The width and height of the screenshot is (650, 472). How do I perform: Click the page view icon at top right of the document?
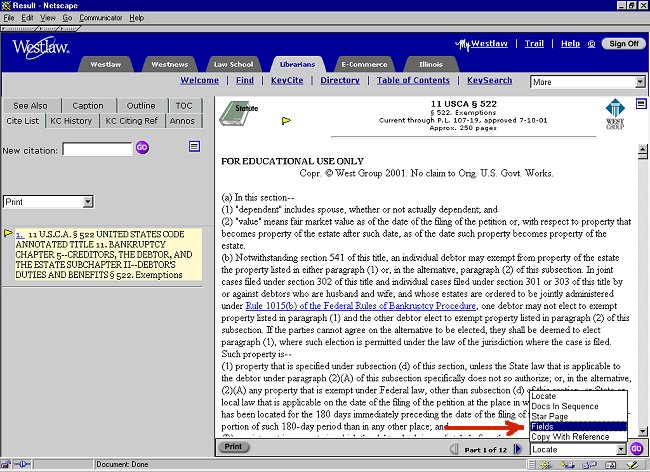(641, 104)
